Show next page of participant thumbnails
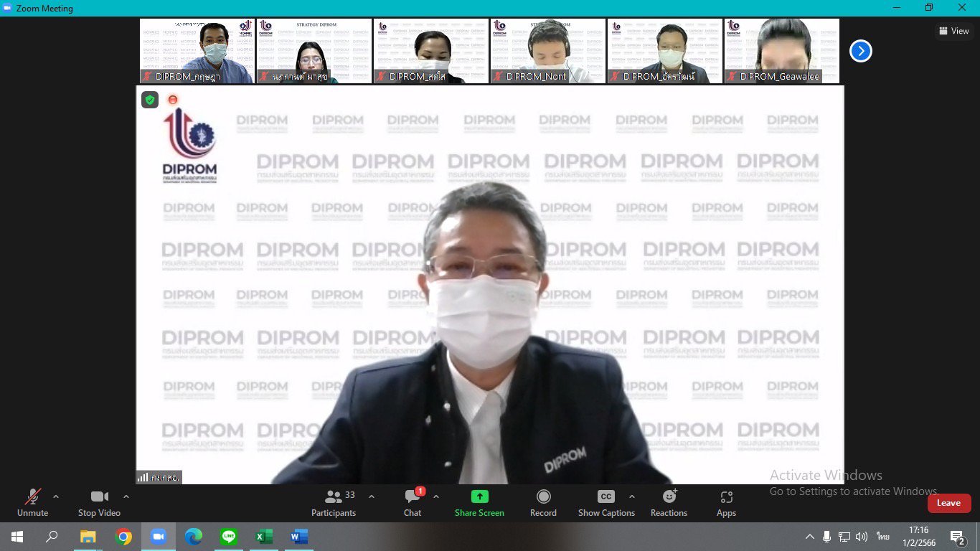The height and width of the screenshot is (551, 980). (861, 51)
